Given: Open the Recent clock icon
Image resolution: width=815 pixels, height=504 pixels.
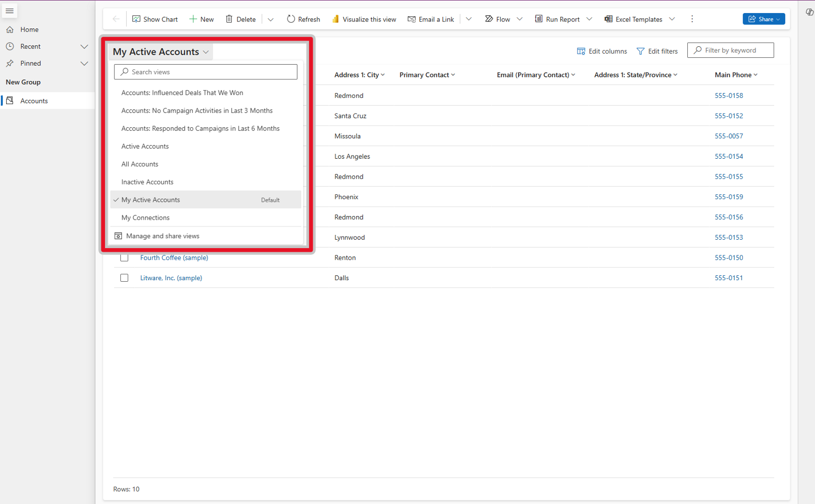Looking at the screenshot, I should coord(10,46).
